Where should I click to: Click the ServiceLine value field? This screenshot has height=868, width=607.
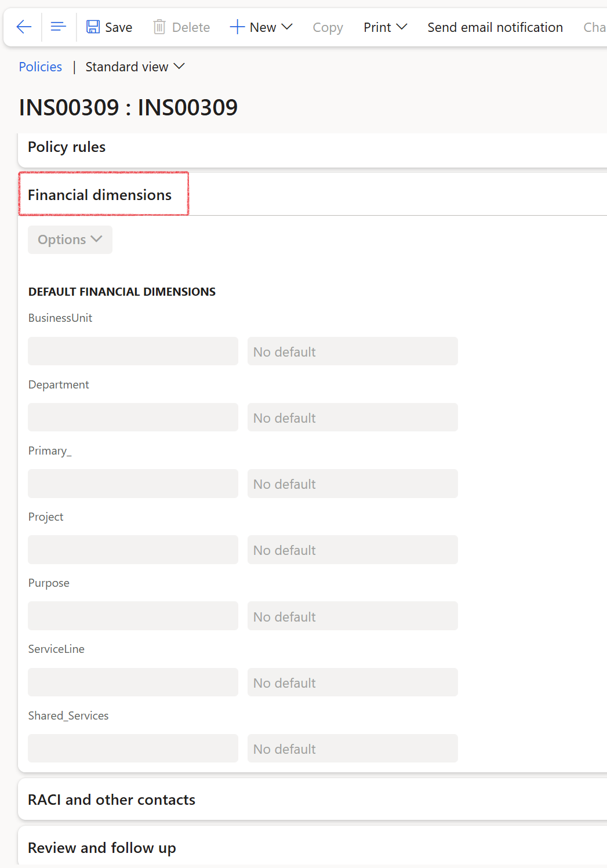pyautogui.click(x=133, y=682)
